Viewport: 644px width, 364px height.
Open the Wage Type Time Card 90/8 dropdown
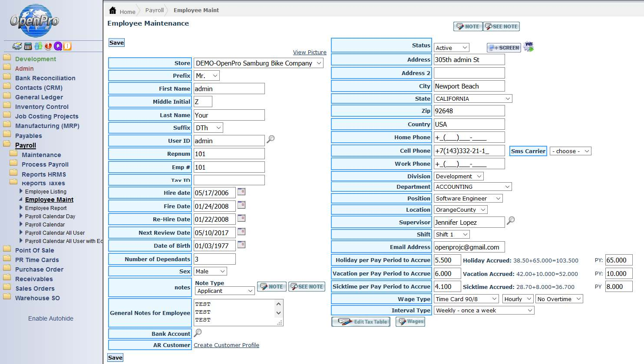pyautogui.click(x=466, y=299)
